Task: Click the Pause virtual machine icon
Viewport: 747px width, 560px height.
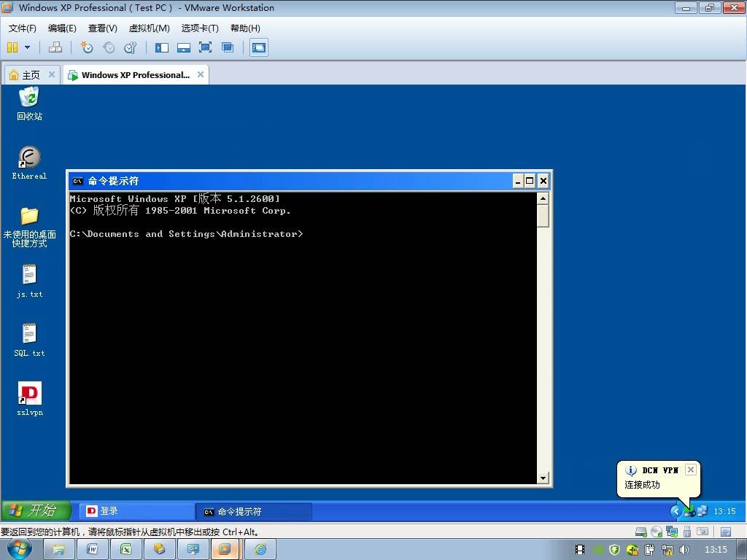Action: click(x=13, y=47)
